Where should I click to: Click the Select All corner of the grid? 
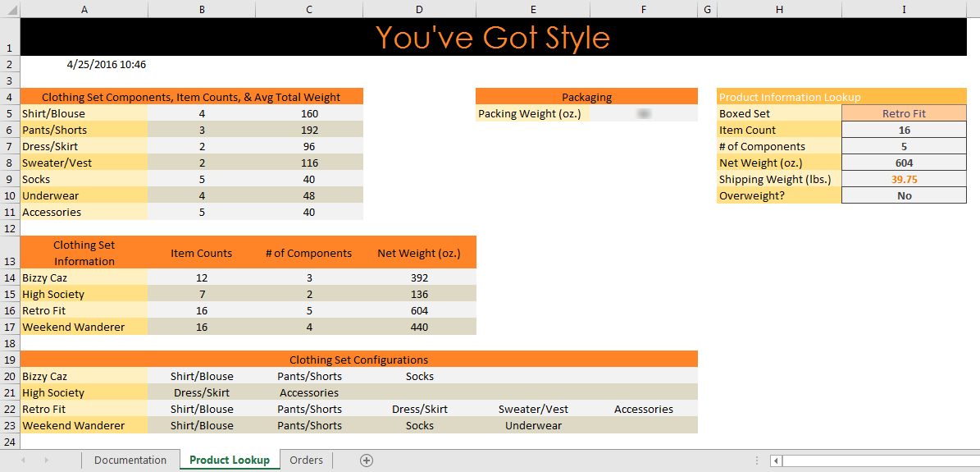[10, 9]
